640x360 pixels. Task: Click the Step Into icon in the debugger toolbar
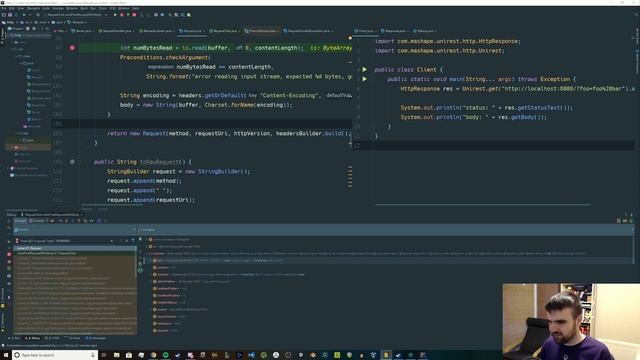[x=67, y=221]
